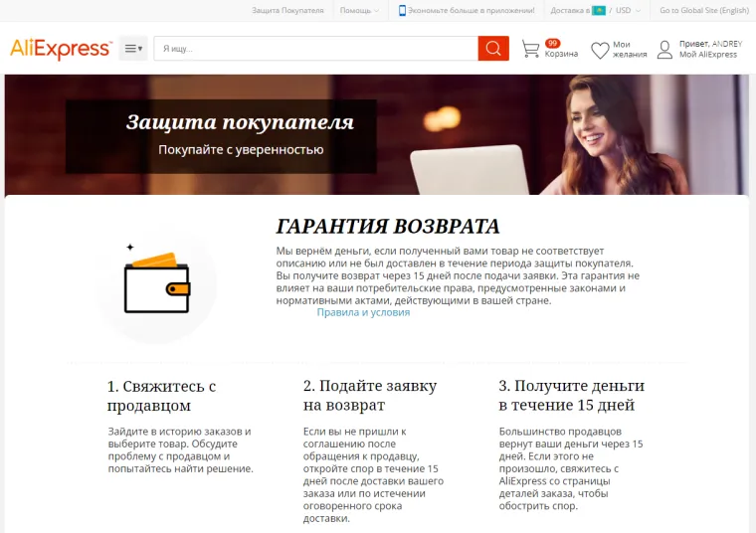The width and height of the screenshot is (756, 533).
Task: Click the mobile phone app icon
Action: (x=402, y=10)
